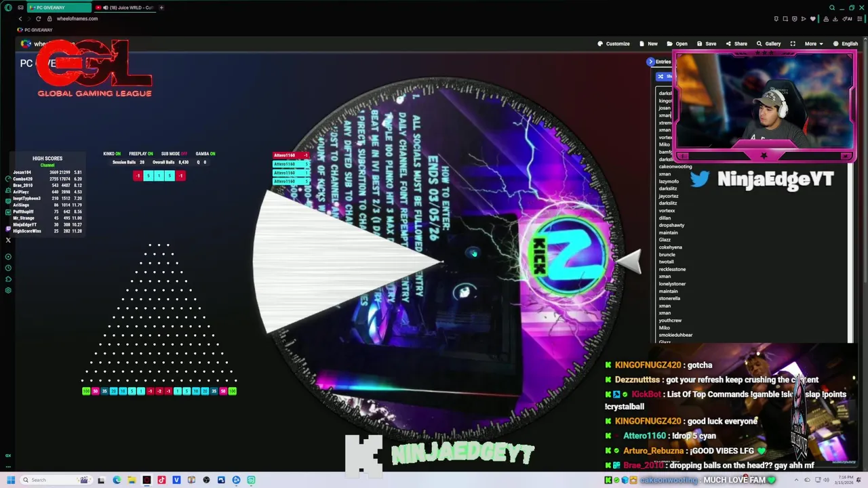Viewport: 868px width, 488px height.
Task: Open the ad blocker shield icon
Action: pos(795,18)
